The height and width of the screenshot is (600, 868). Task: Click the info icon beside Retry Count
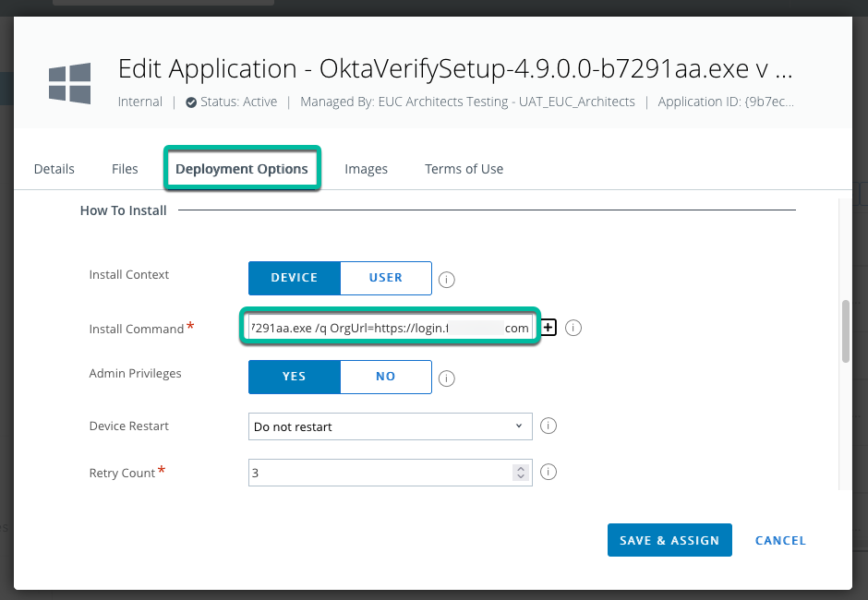click(x=548, y=473)
